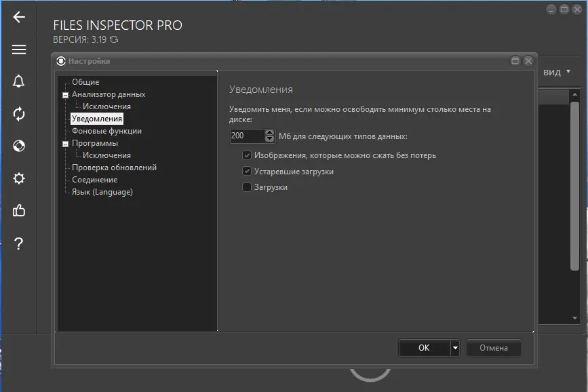Check the Загрузки checkbox
Image resolution: width=588 pixels, height=392 pixels.
click(247, 187)
